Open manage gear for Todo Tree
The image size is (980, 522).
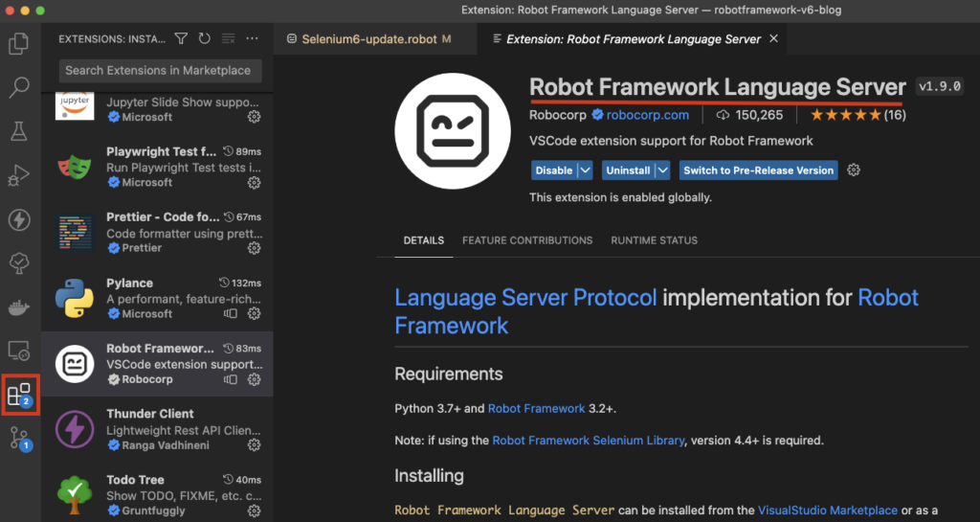pos(254,511)
